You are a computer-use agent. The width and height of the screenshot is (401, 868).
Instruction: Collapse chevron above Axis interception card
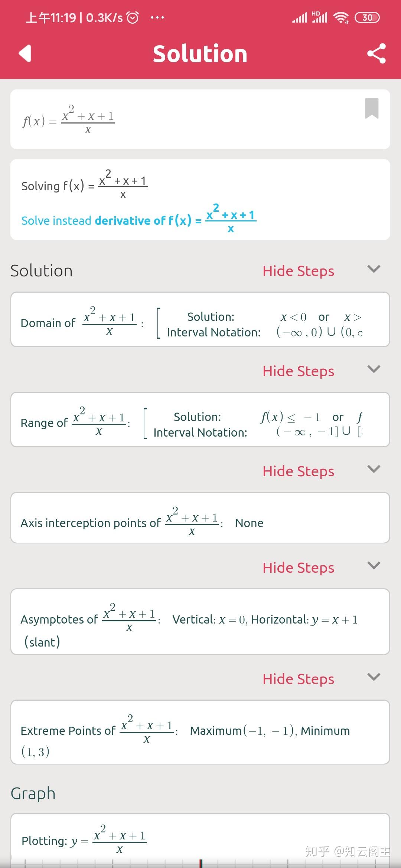pyautogui.click(x=374, y=469)
